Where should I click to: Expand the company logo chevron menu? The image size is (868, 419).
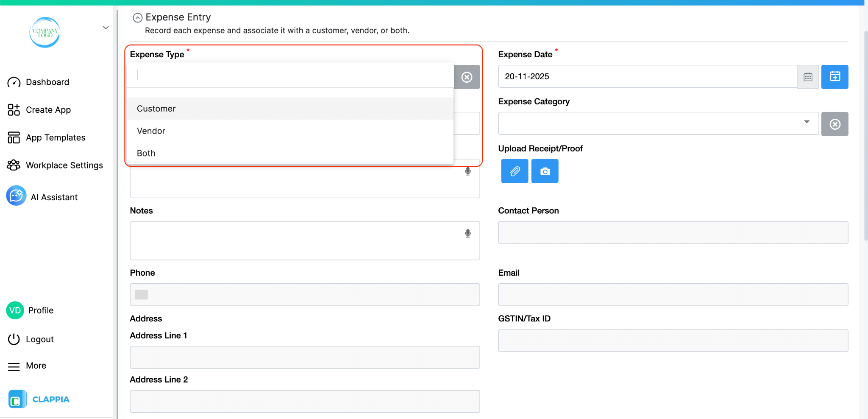point(105,28)
